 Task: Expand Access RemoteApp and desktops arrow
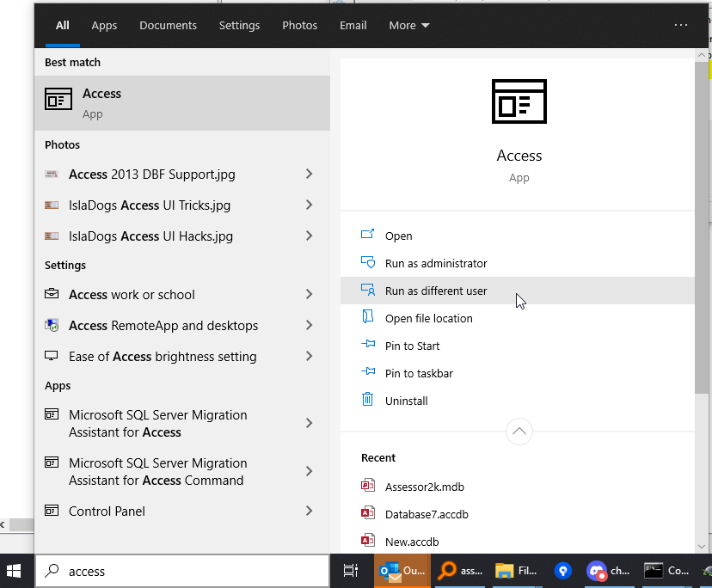pos(310,325)
